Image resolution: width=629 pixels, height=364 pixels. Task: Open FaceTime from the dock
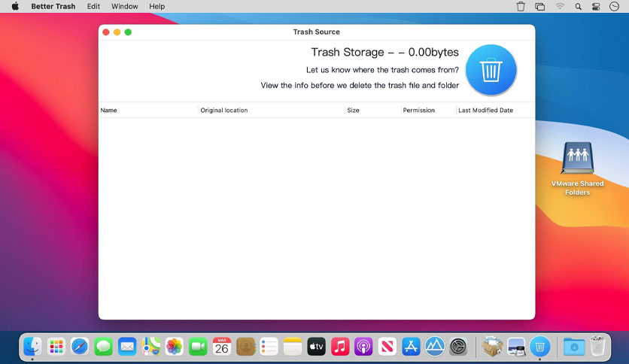tap(198, 347)
